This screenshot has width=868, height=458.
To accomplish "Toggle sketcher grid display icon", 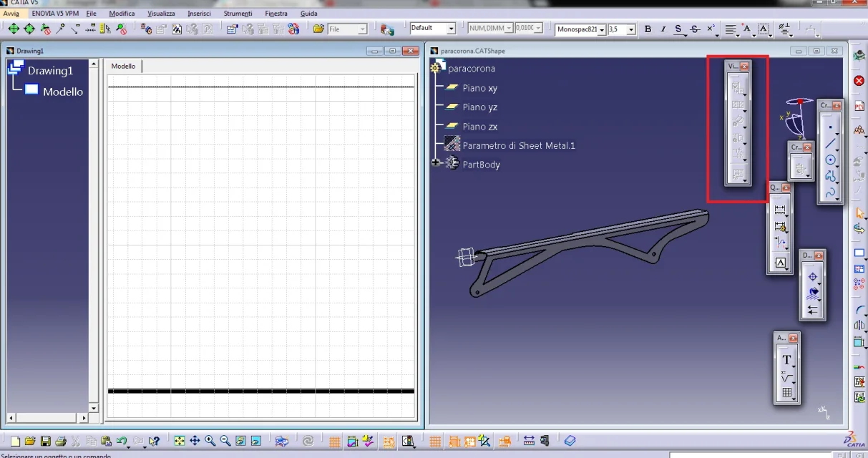I will point(334,442).
